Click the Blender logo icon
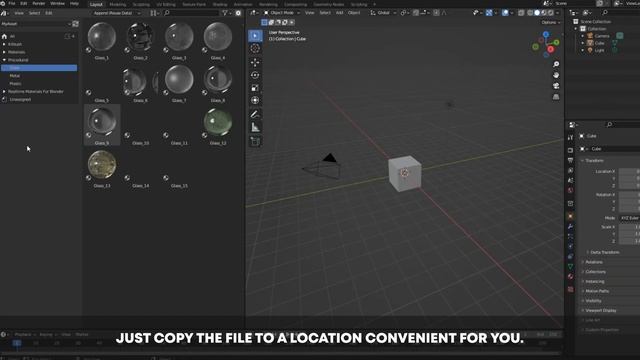The height and width of the screenshot is (360, 640). click(x=3, y=3)
